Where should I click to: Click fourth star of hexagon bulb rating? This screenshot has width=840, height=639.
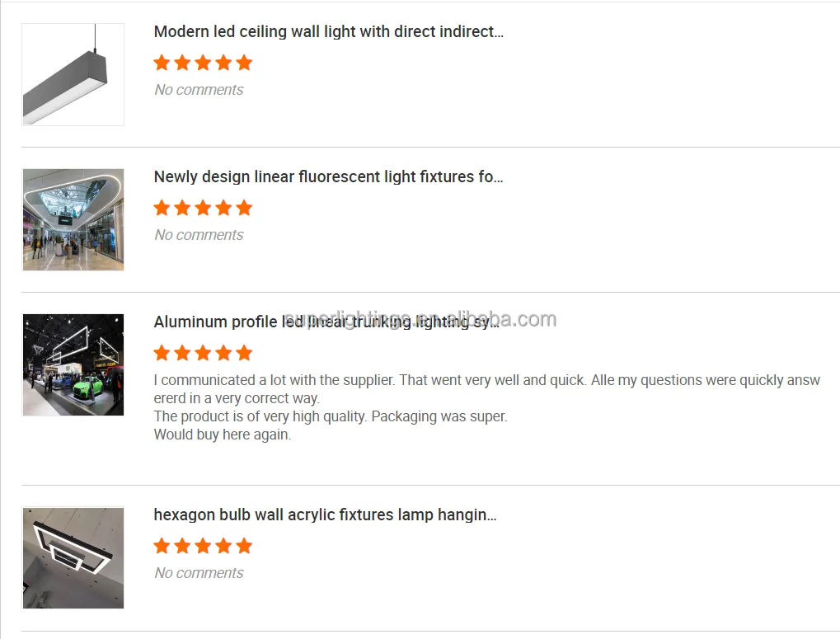click(223, 546)
